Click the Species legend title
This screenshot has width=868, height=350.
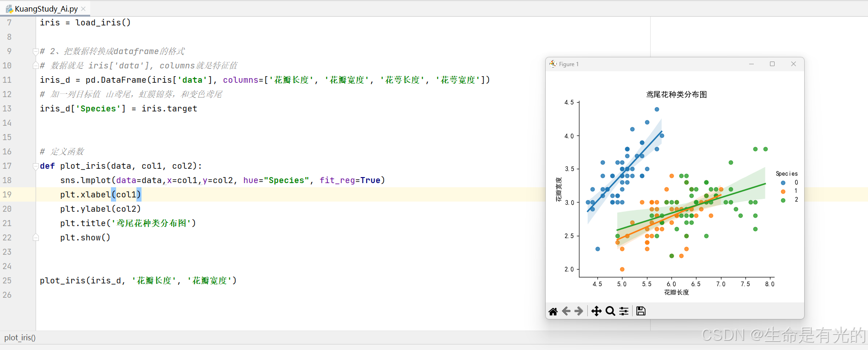[787, 174]
